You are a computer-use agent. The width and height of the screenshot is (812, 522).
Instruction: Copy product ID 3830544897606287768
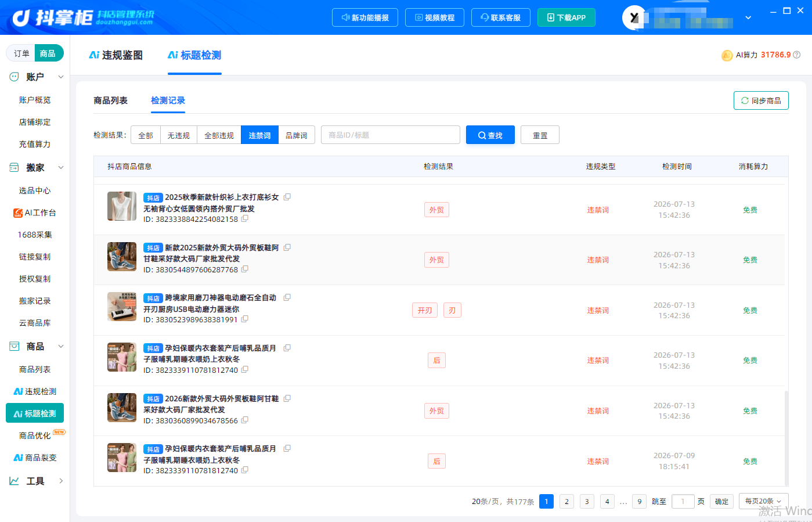click(x=245, y=269)
